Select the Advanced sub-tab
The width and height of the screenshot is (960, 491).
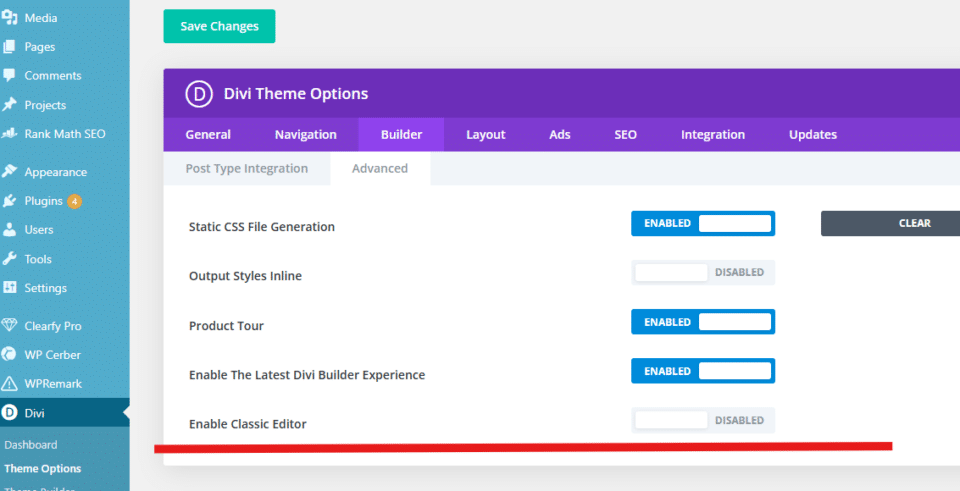380,168
